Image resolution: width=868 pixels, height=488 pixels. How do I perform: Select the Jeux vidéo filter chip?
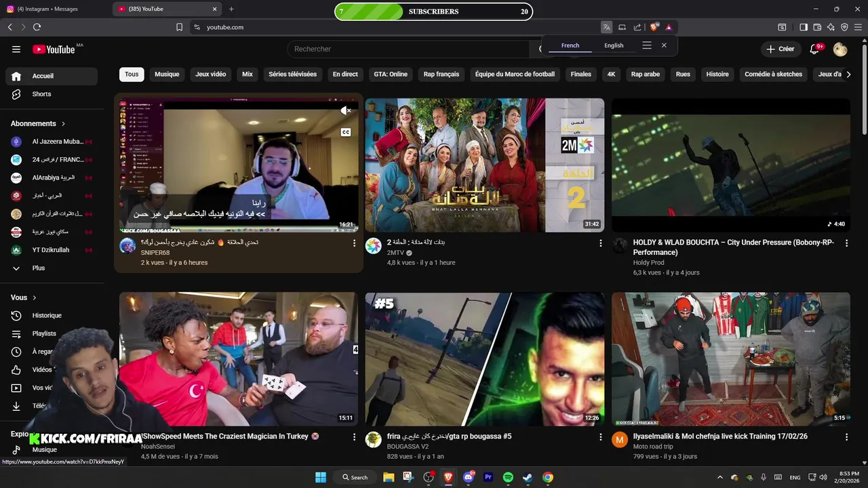211,75
